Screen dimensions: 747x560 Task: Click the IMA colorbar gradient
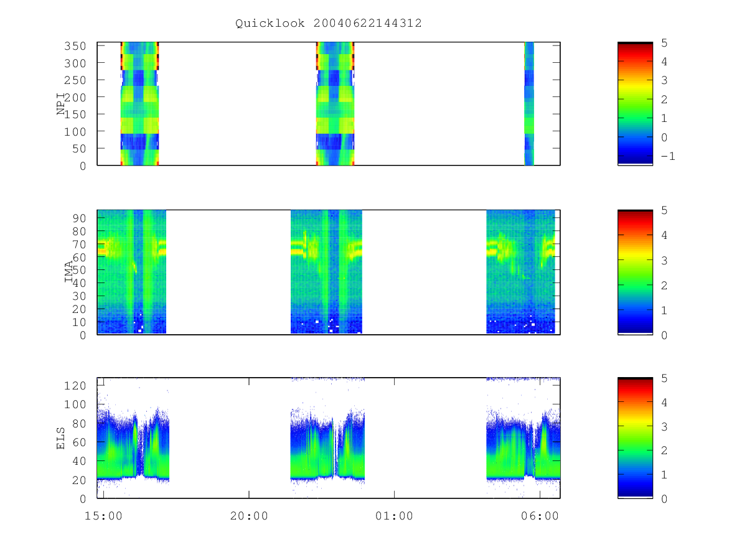point(635,272)
